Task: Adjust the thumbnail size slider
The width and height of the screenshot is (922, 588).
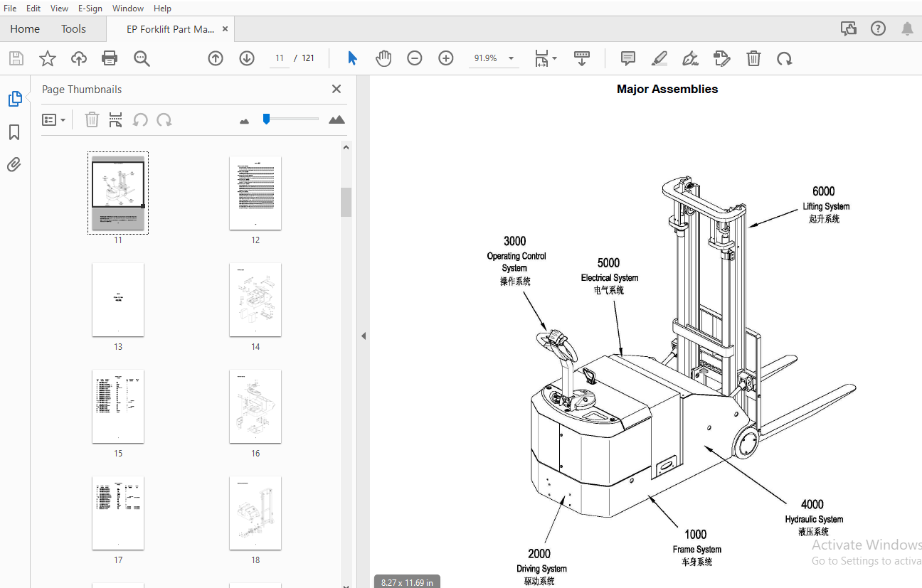Action: (266, 119)
